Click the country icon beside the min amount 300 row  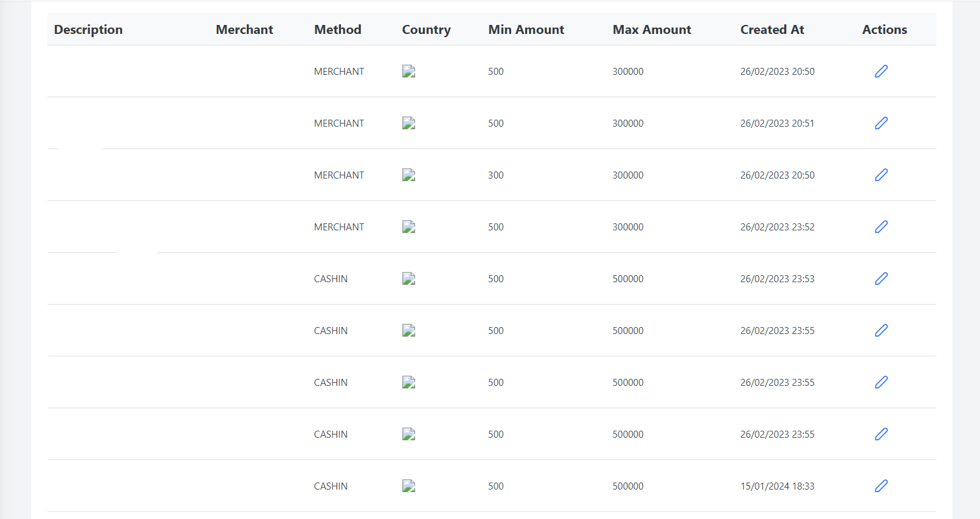tap(408, 174)
